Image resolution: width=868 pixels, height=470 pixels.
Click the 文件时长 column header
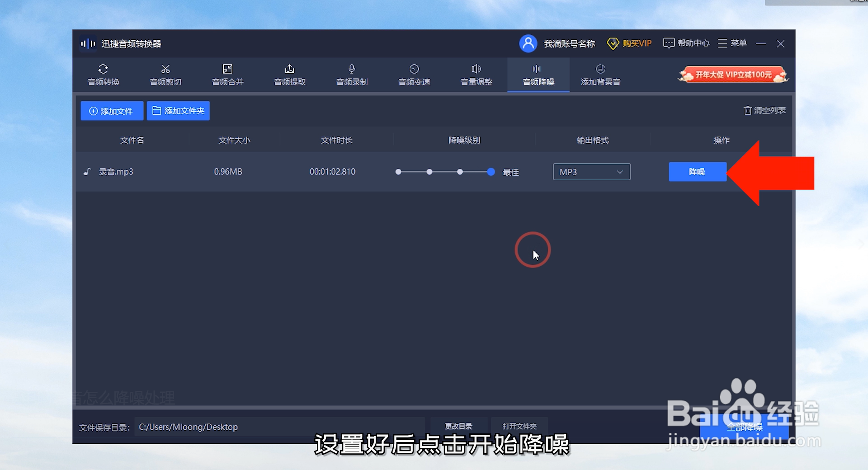tap(336, 140)
